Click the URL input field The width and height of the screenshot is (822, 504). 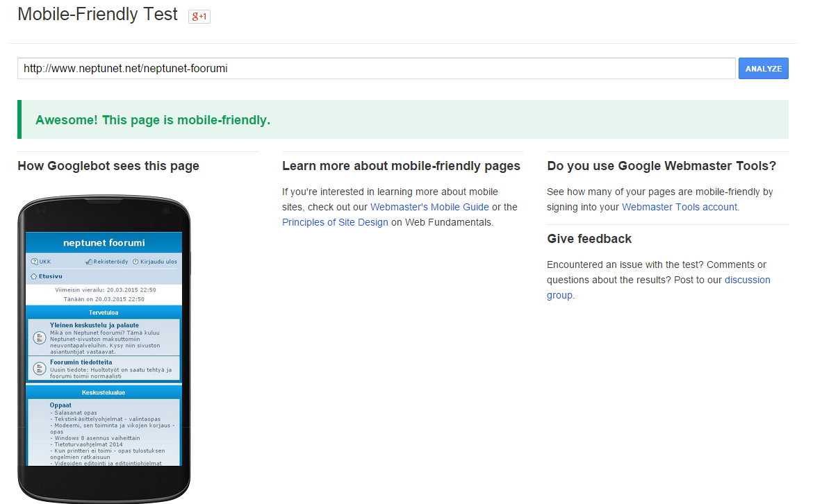pyautogui.click(x=375, y=69)
